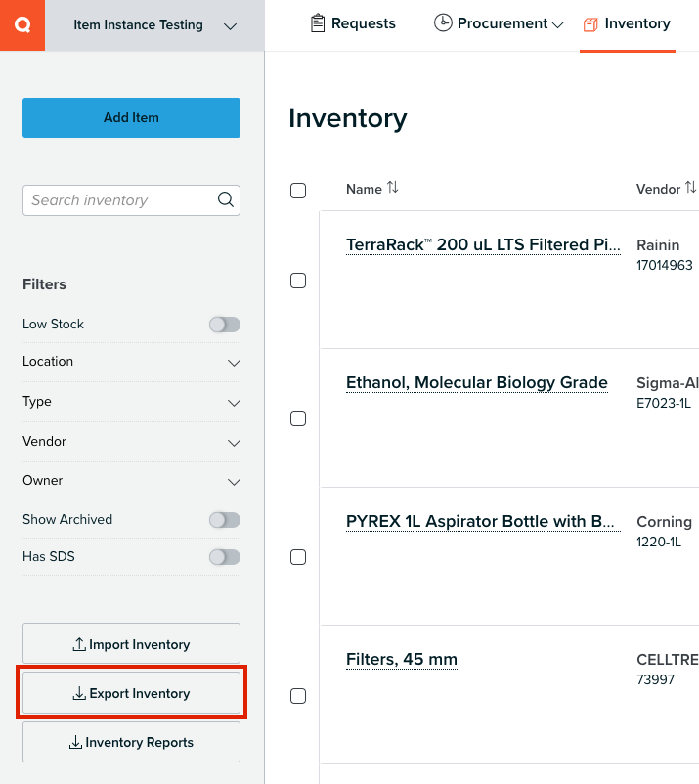Click the upload icon on Import Inventory
Image resolution: width=699 pixels, height=784 pixels.
[x=79, y=644]
